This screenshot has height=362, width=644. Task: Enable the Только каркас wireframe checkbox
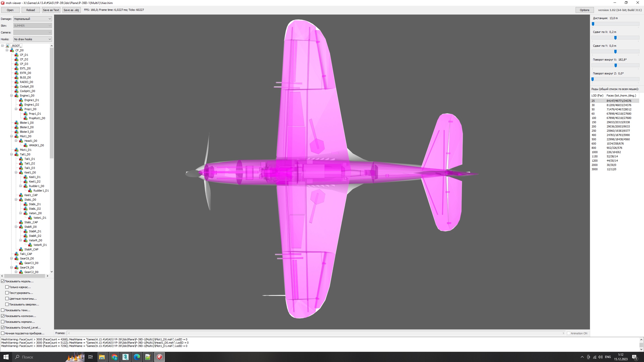(x=7, y=287)
